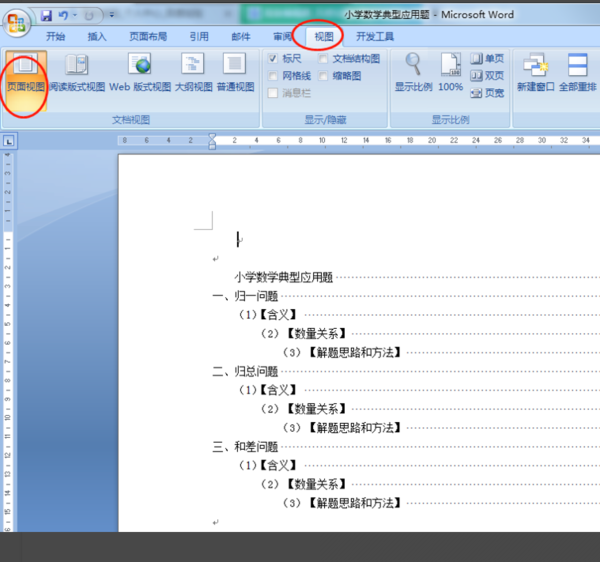
Task: Open the undo history dropdown arrow
Action: [x=75, y=16]
